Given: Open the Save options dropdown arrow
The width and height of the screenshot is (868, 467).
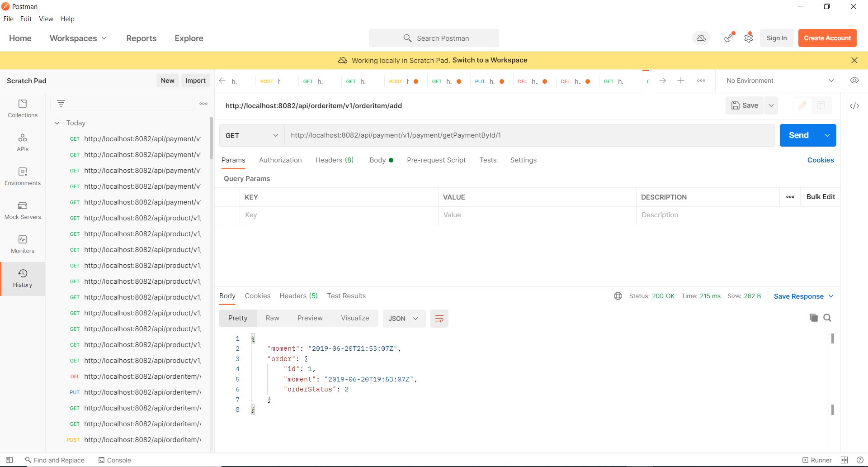Looking at the screenshot, I should tap(771, 105).
